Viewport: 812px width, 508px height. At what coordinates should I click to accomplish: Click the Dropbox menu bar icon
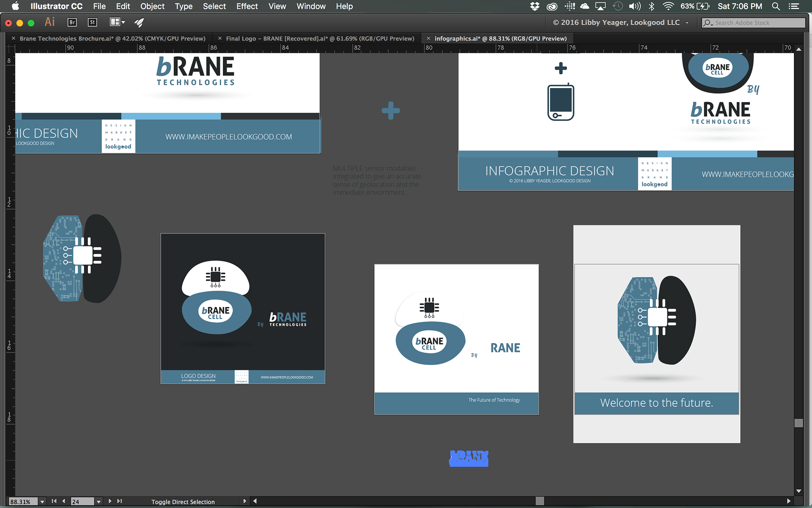[535, 6]
